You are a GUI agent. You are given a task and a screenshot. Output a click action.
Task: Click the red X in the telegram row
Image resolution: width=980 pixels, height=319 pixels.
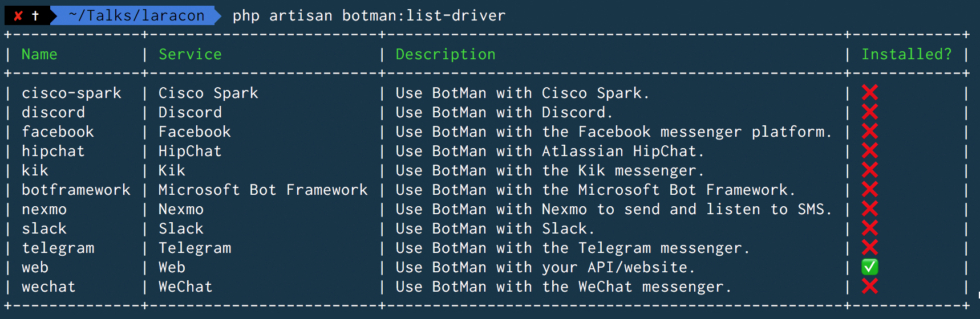click(x=870, y=247)
